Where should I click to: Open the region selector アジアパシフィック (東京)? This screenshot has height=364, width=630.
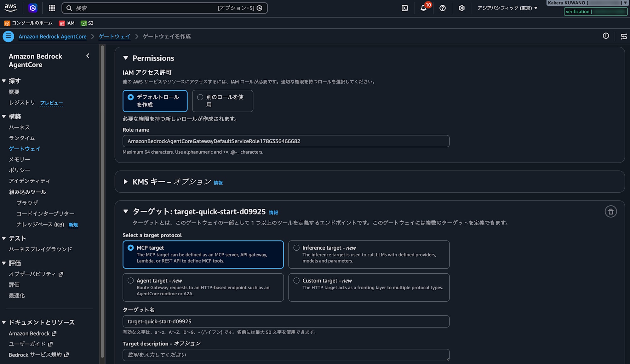(x=507, y=8)
